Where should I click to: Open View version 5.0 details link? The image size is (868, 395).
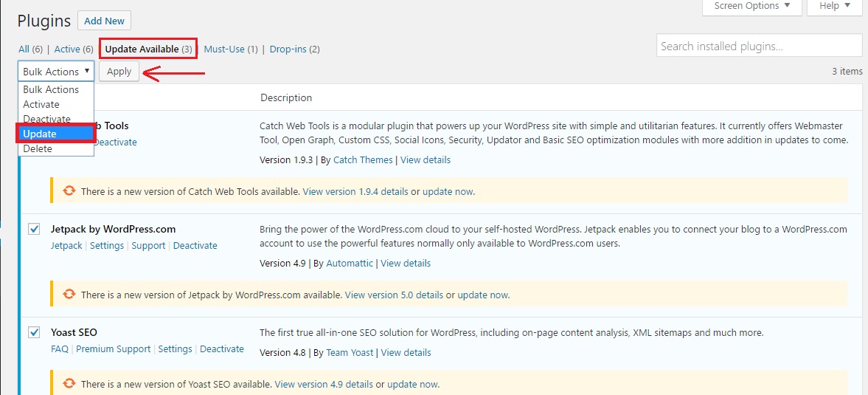[394, 295]
